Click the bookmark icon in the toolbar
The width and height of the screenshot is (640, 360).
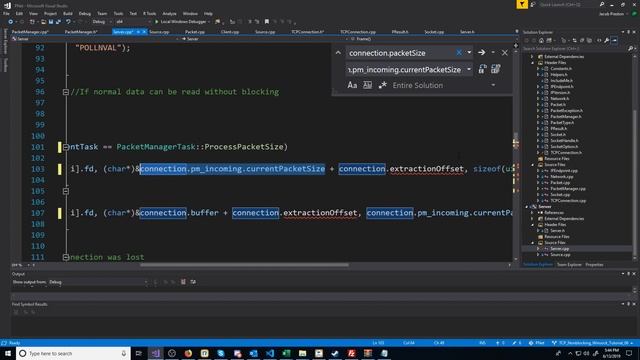pos(267,22)
